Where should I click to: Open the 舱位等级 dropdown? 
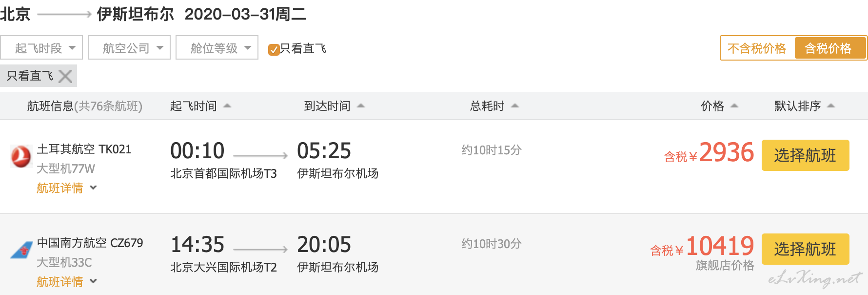coord(217,47)
